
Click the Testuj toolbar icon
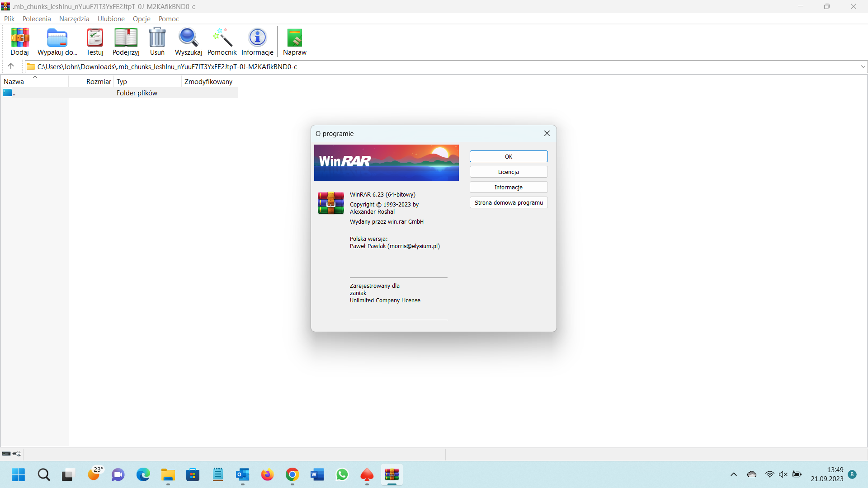tap(95, 42)
